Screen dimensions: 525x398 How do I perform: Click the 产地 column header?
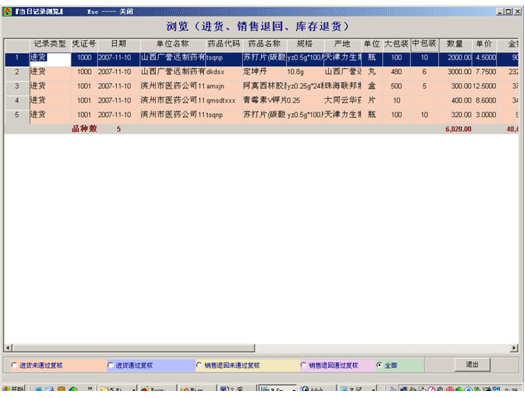pyautogui.click(x=342, y=44)
